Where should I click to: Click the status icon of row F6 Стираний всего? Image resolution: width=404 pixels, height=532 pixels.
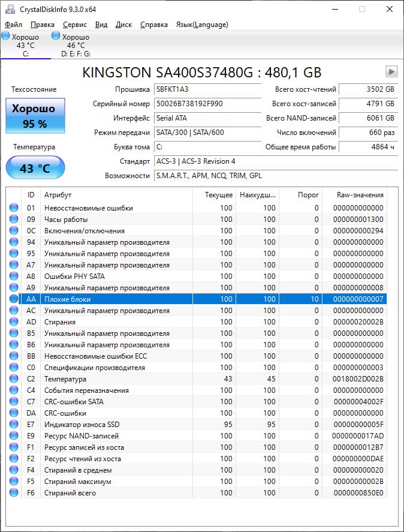(x=14, y=492)
